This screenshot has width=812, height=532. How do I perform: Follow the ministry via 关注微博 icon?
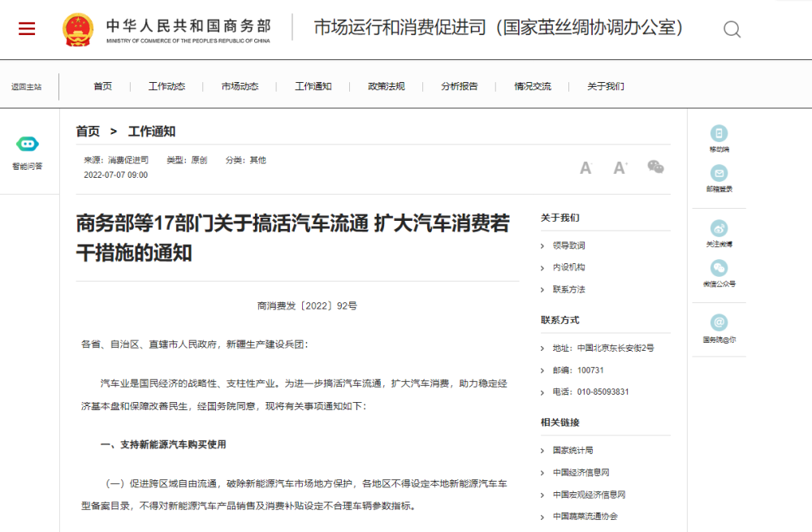(719, 229)
